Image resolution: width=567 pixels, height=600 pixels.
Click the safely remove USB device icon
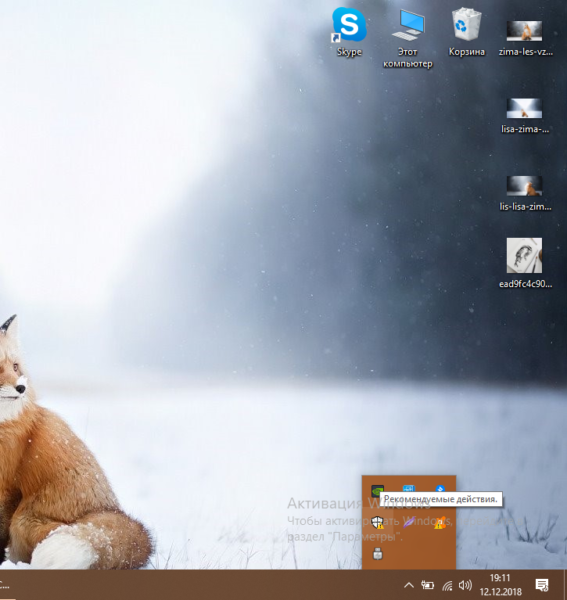pos(377,553)
